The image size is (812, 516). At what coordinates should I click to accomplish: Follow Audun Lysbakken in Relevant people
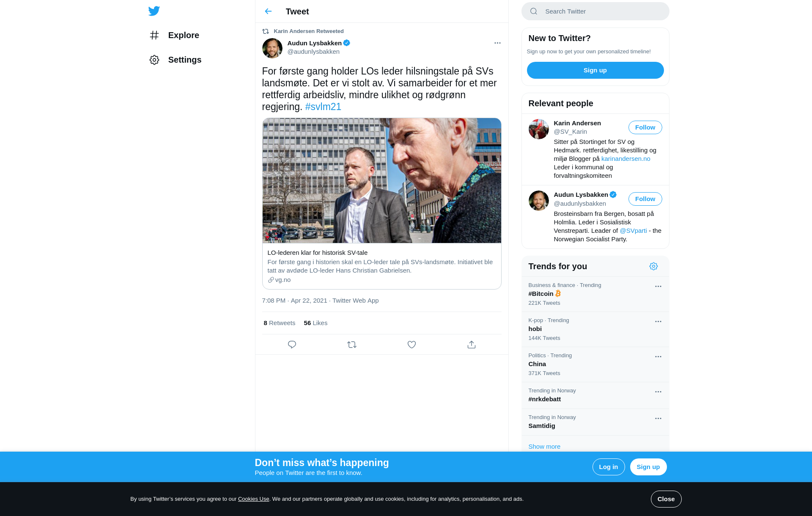coord(645,199)
